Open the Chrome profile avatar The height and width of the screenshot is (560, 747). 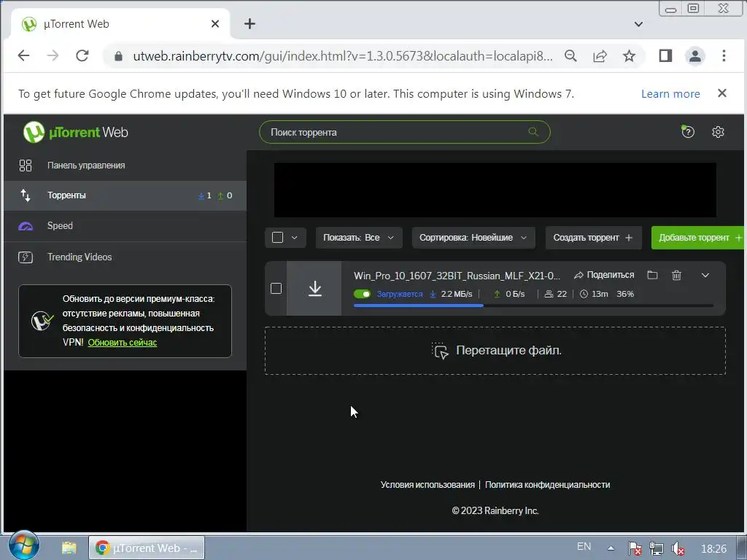pyautogui.click(x=695, y=55)
